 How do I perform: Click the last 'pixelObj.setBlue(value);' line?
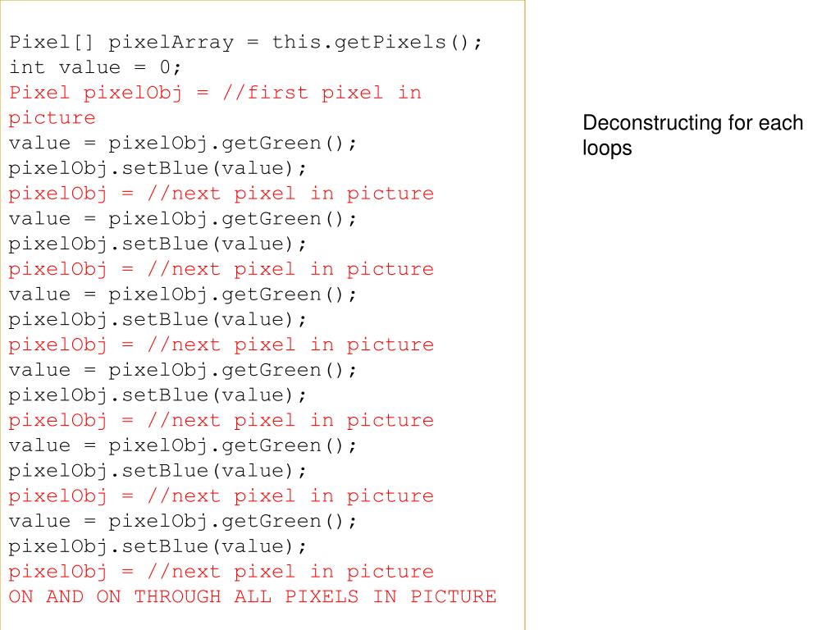pyautogui.click(x=157, y=546)
